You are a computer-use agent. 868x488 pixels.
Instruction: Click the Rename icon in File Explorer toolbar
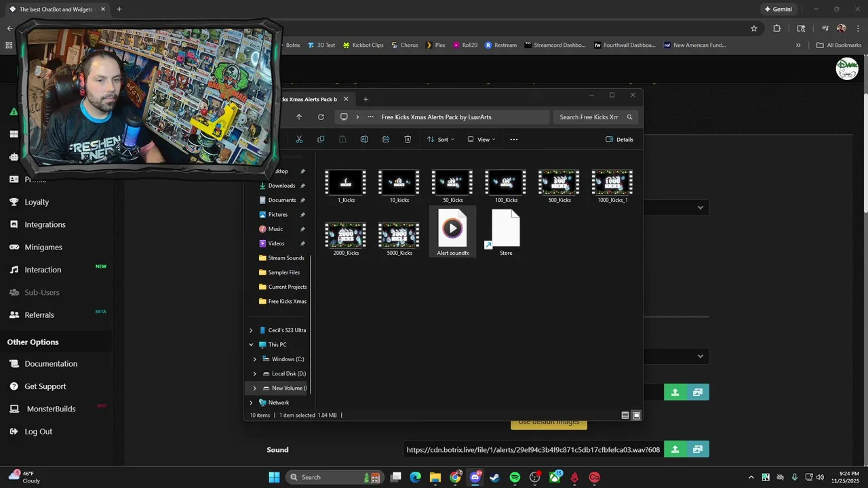tap(364, 140)
